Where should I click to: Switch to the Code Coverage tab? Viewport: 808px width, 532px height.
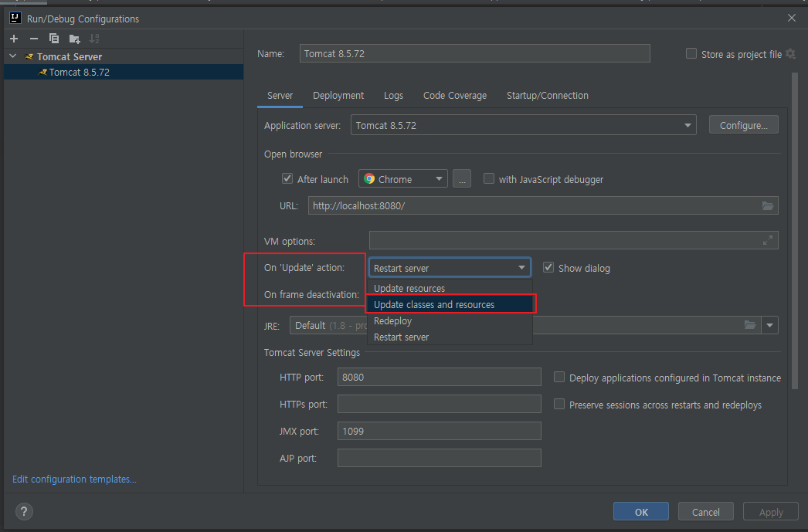pos(455,95)
